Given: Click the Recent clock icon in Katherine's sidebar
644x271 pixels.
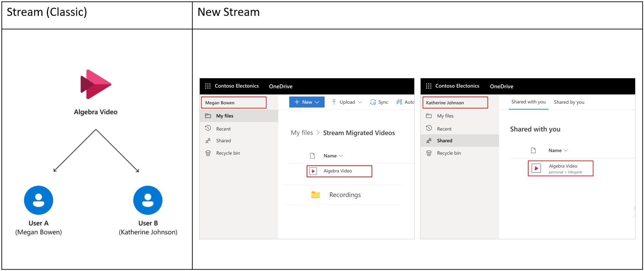Looking at the screenshot, I should [x=429, y=128].
